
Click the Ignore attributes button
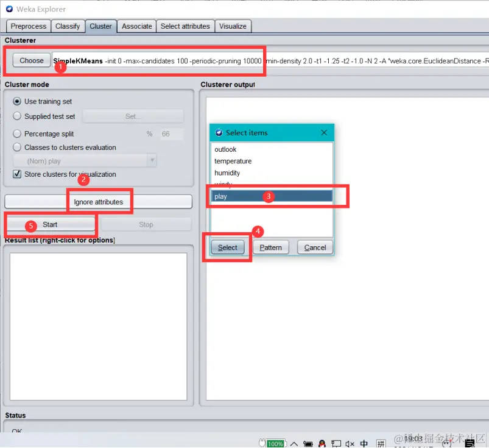[98, 202]
